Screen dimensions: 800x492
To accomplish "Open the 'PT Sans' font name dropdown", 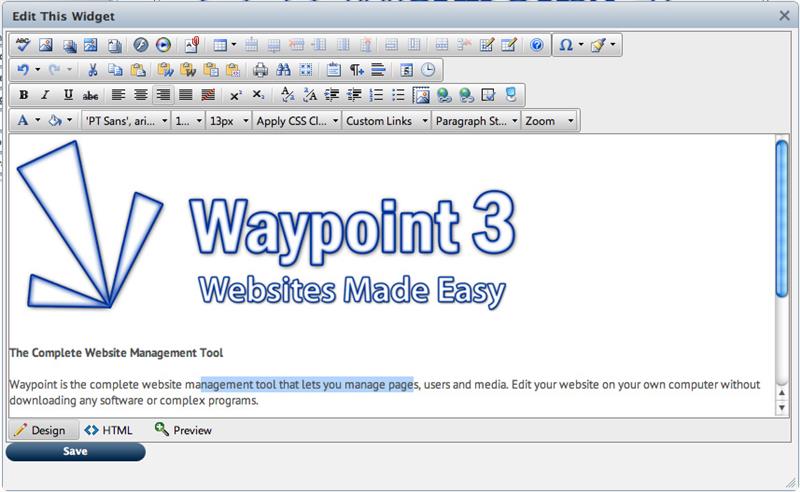I will pyautogui.click(x=126, y=121).
